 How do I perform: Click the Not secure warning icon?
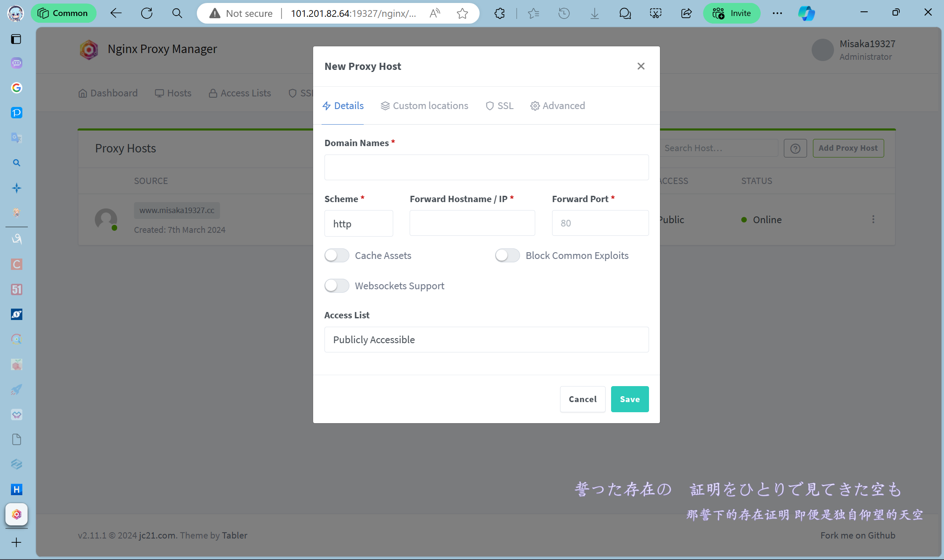(x=215, y=13)
